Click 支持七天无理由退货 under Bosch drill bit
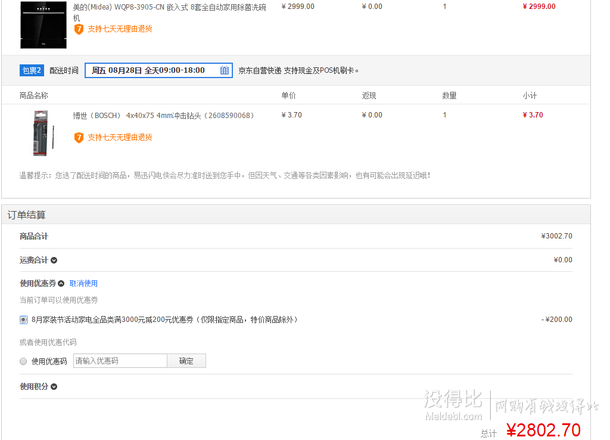 pos(120,137)
